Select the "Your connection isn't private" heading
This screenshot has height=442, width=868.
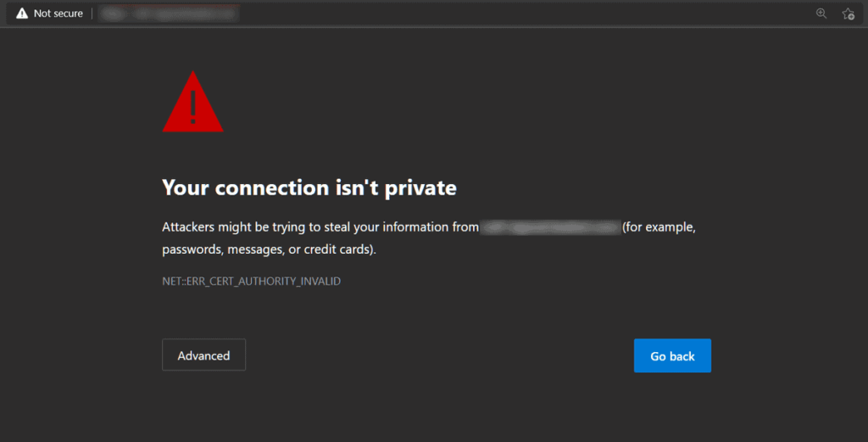pos(309,187)
